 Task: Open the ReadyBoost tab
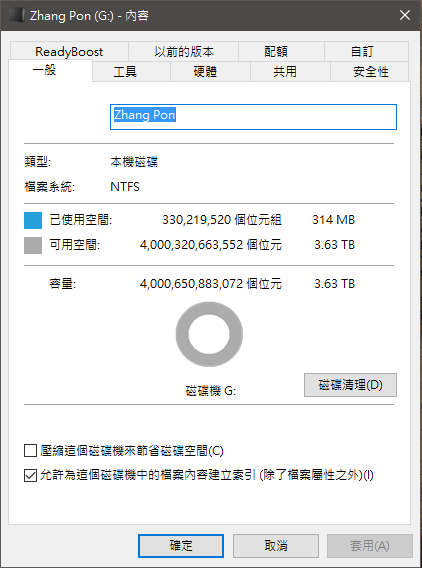pyautogui.click(x=69, y=51)
